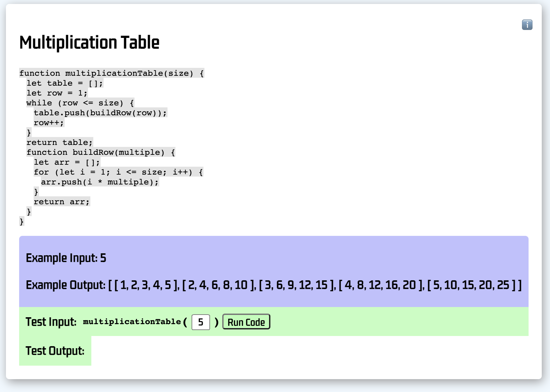This screenshot has height=392, width=550.
Task: Click the Multiplication Table page title
Action: point(89,42)
